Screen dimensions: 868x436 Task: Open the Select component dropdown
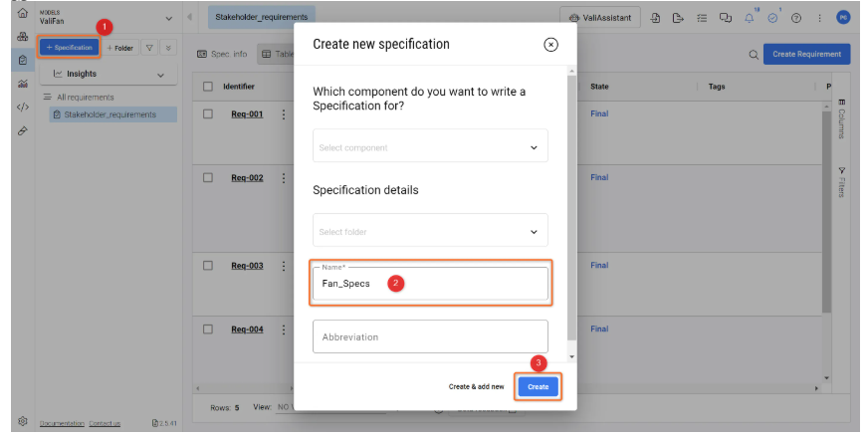(x=430, y=147)
